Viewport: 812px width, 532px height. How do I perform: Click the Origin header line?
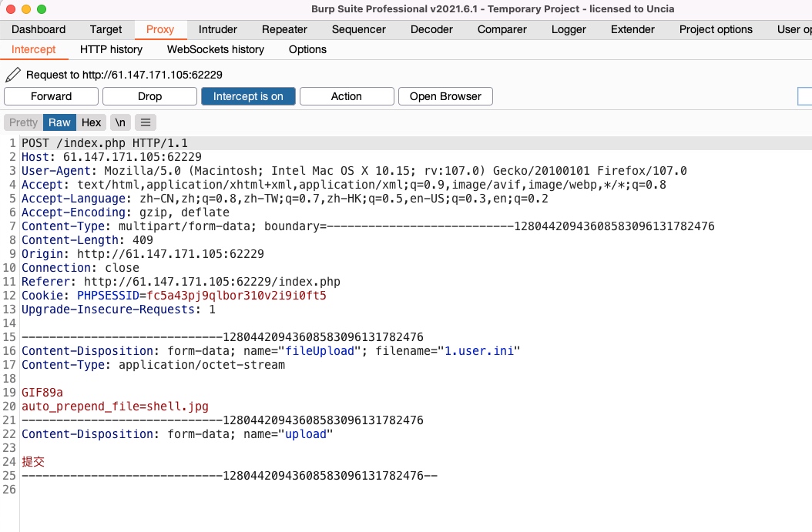tap(143, 254)
